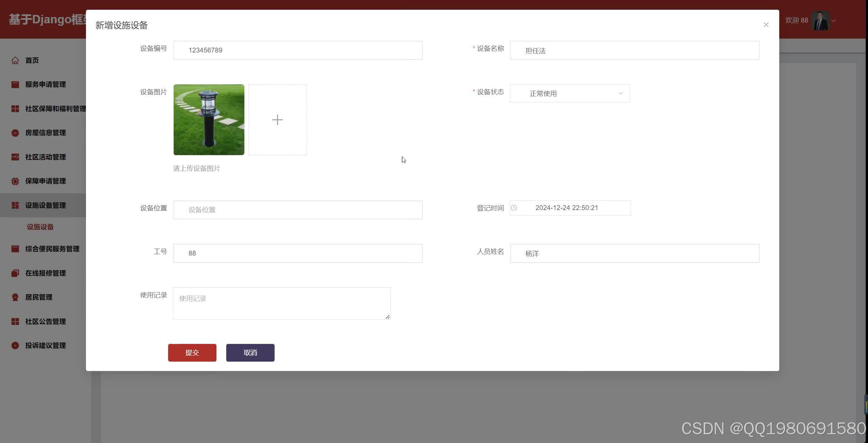The width and height of the screenshot is (868, 443).
Task: Click the 投诉建议管理 round icon
Action: [15, 346]
